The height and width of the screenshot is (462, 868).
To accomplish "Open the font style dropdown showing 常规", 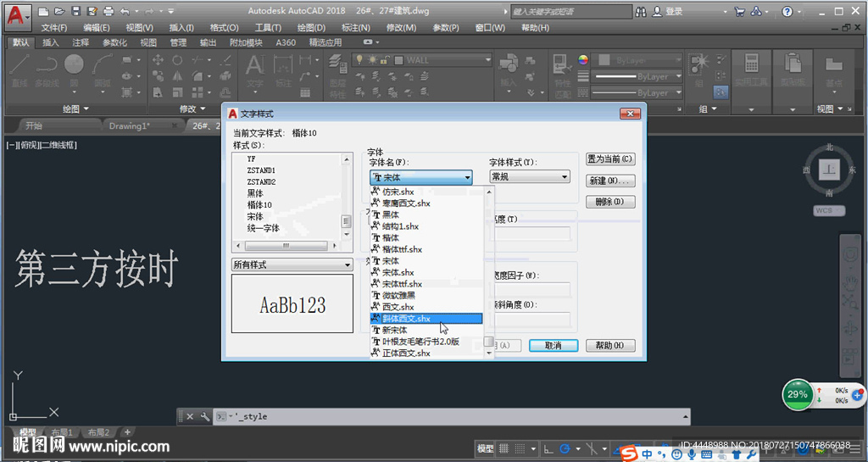I will [x=530, y=177].
